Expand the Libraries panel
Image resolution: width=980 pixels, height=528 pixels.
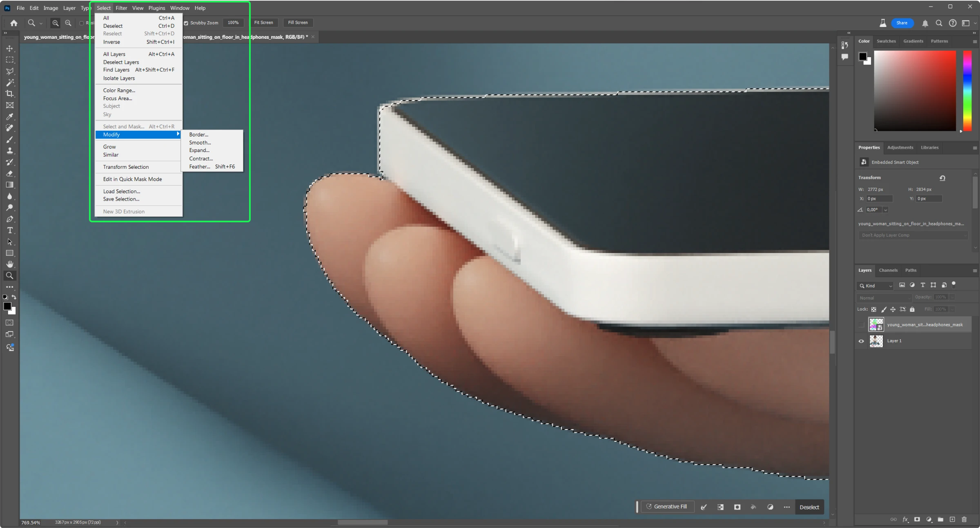[x=929, y=147]
